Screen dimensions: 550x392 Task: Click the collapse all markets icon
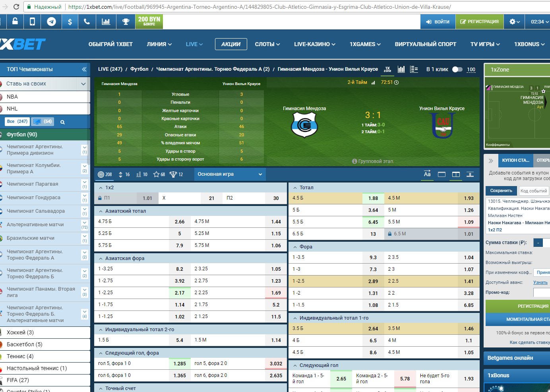(x=470, y=175)
